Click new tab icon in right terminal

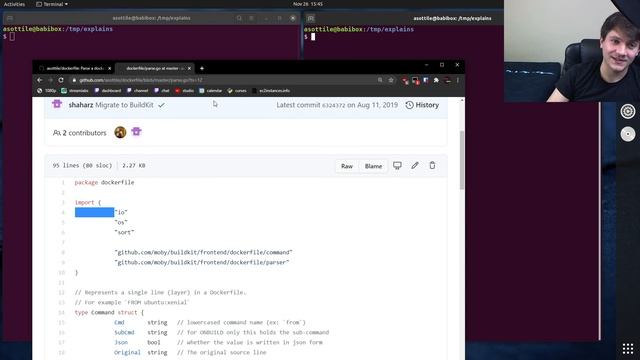click(311, 18)
